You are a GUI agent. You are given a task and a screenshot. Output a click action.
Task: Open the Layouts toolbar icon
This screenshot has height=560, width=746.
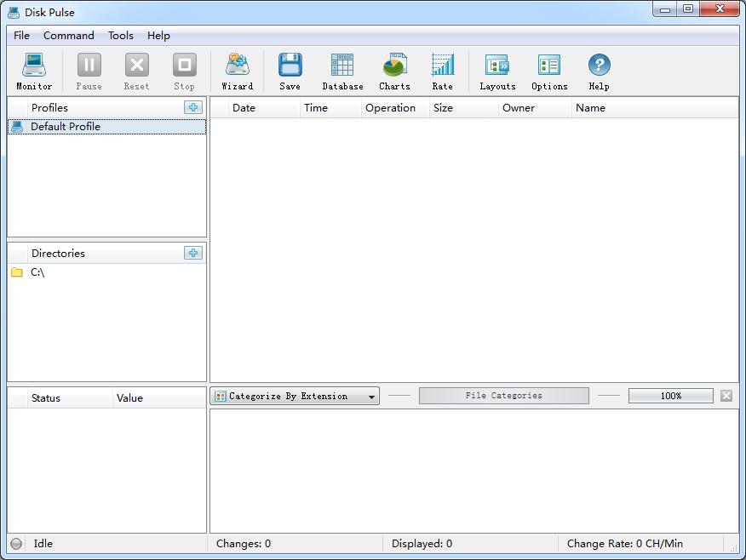click(497, 71)
